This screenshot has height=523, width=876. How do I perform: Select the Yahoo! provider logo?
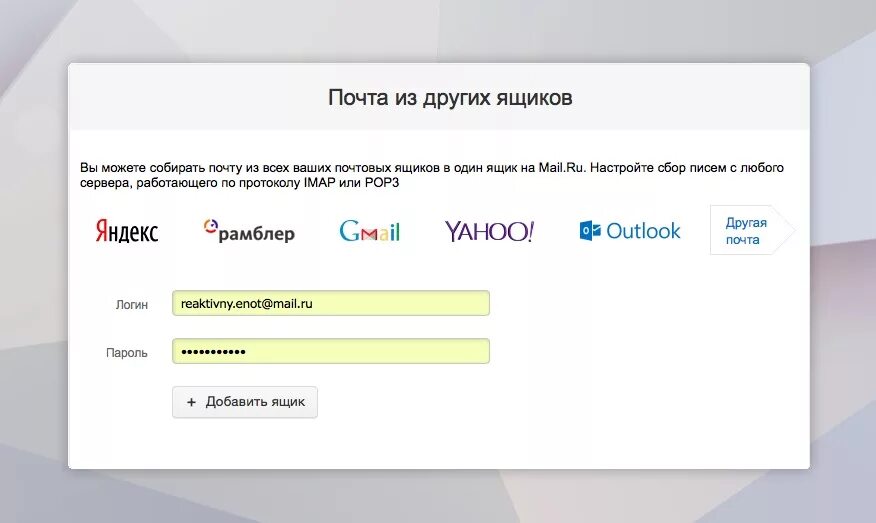489,231
